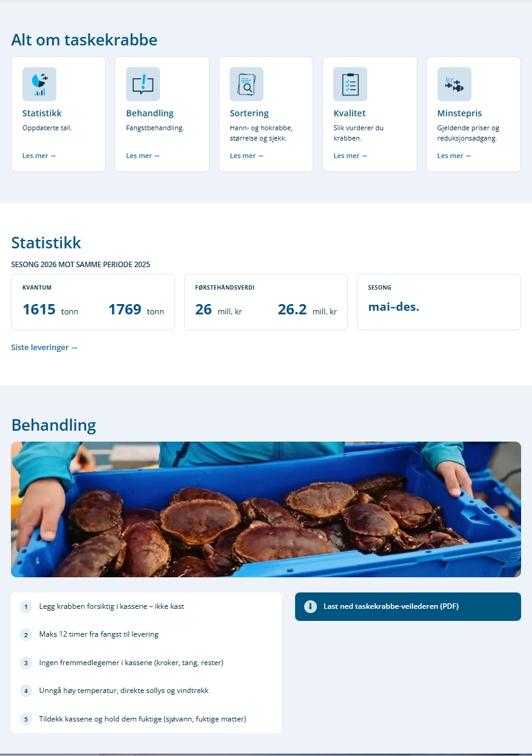Download the taskekrabbe-veilederen PDF
Image resolution: width=532 pixels, height=756 pixels.
click(x=408, y=606)
